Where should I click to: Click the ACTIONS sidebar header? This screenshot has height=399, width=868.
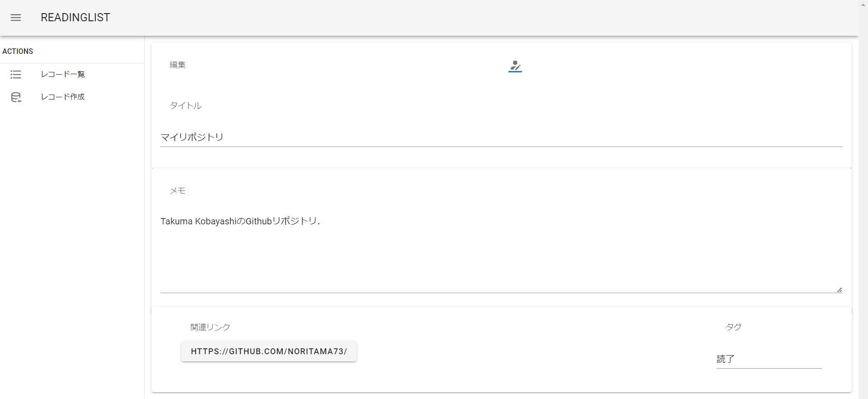click(x=18, y=51)
